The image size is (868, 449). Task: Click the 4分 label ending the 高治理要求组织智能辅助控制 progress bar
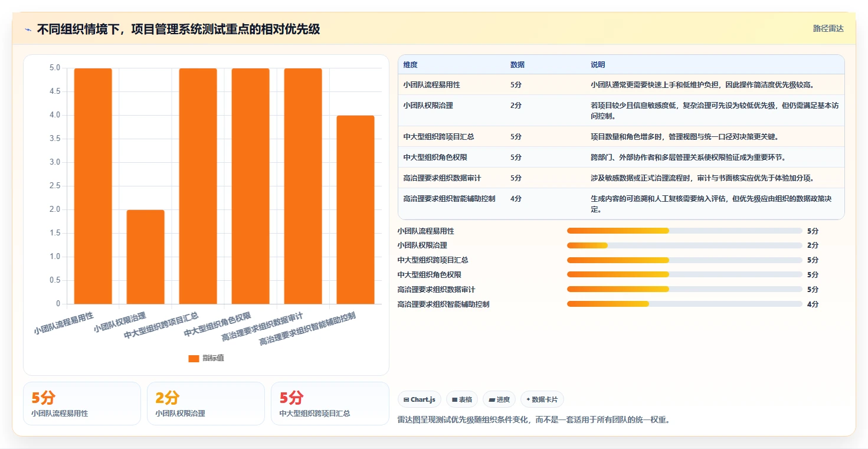coord(813,304)
